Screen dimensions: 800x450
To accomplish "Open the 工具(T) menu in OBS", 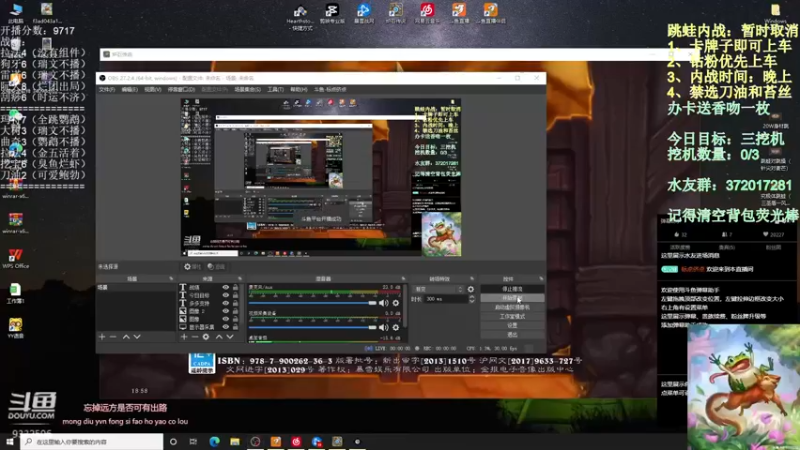I will coord(276,89).
